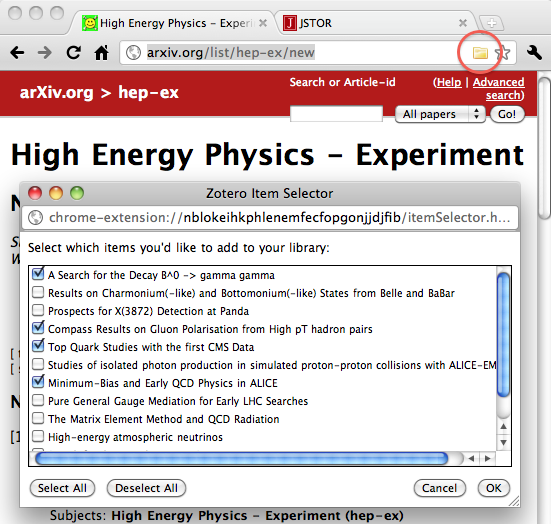
Task: Select the High Energy Physics tab
Action: (175, 23)
